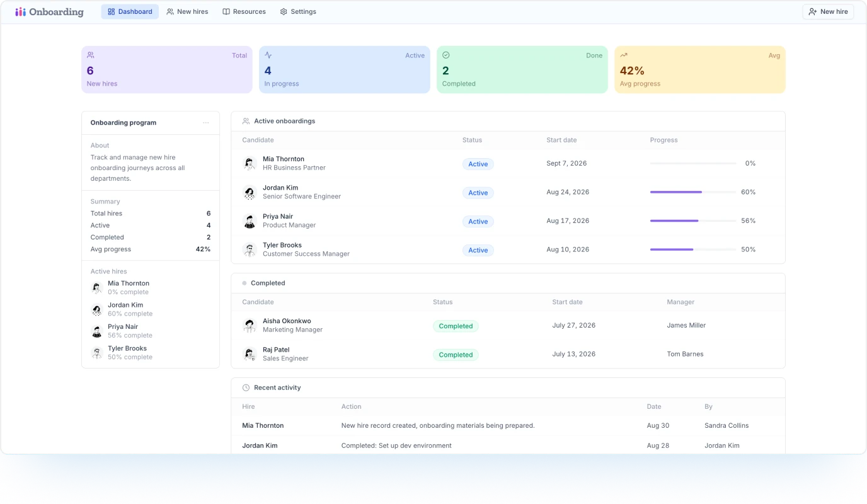Open the Onboarding program more options menu
This screenshot has height=504, width=867.
(x=205, y=123)
